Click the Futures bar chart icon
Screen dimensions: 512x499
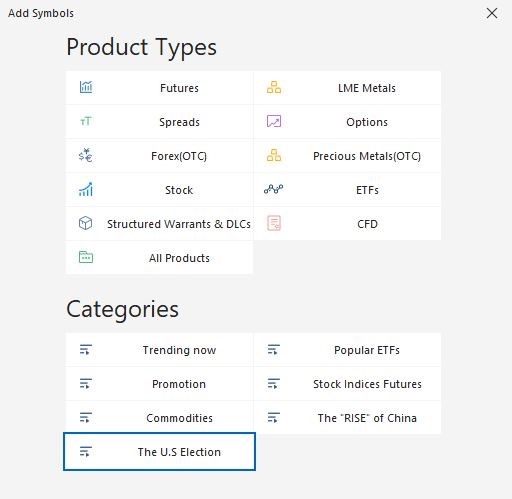86,87
